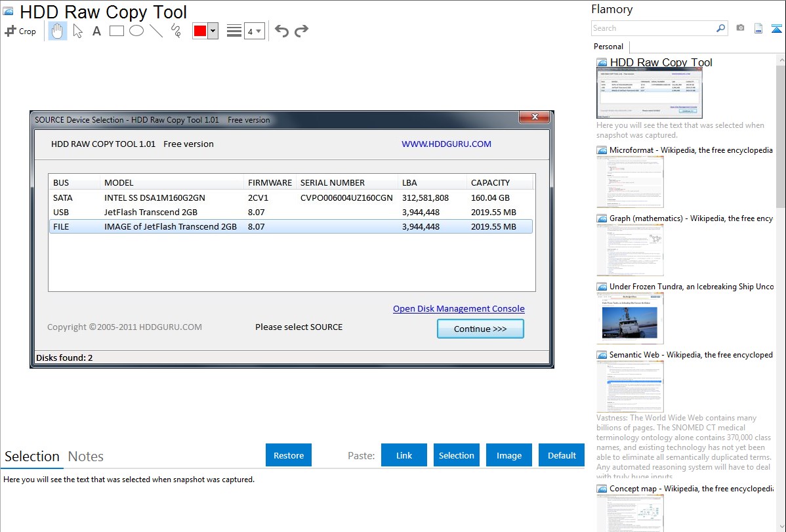Viewport: 786px width, 532px height.
Task: Click the MODEL column header
Action: click(x=172, y=182)
